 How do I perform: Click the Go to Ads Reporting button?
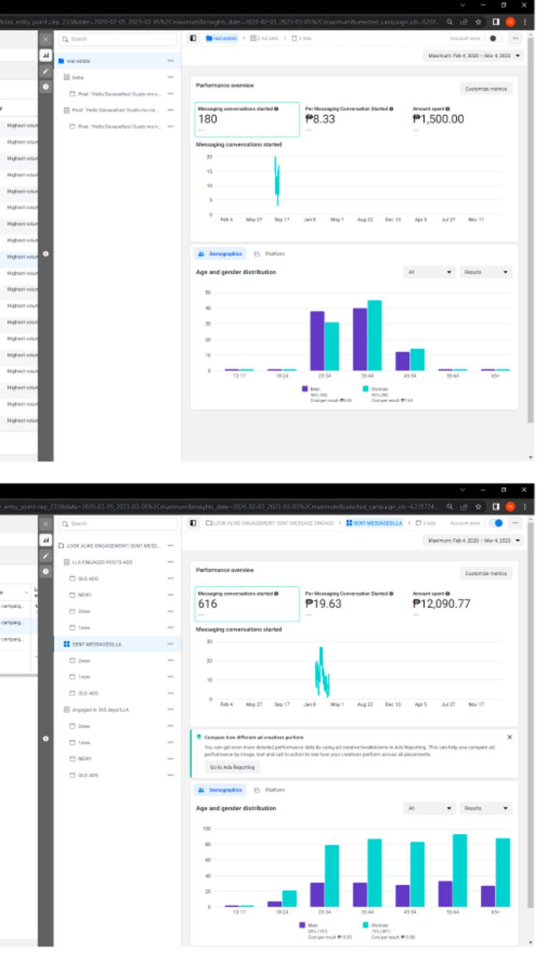[x=232, y=767]
